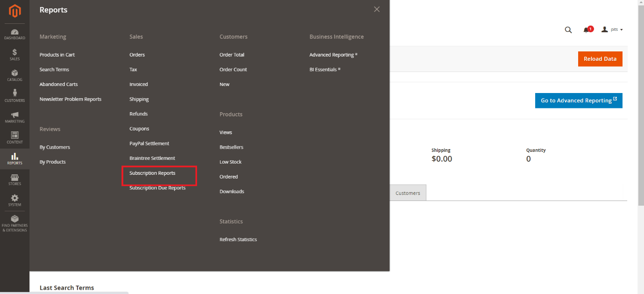Open customers Order Total report
This screenshot has height=294, width=644.
click(x=232, y=55)
